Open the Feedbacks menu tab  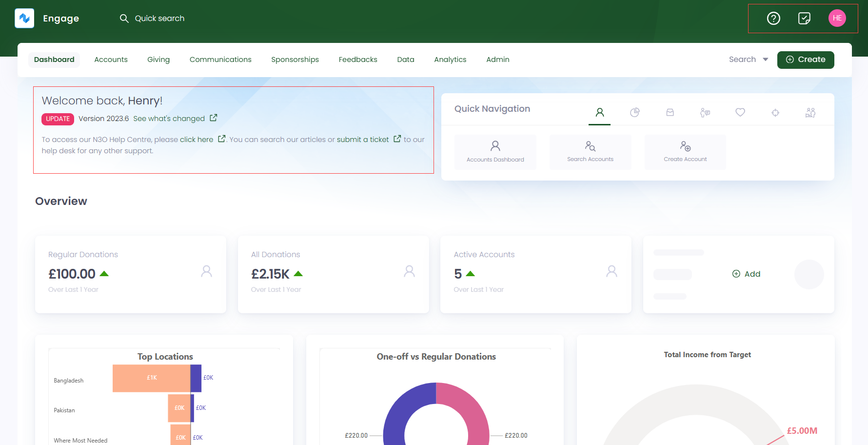(358, 60)
